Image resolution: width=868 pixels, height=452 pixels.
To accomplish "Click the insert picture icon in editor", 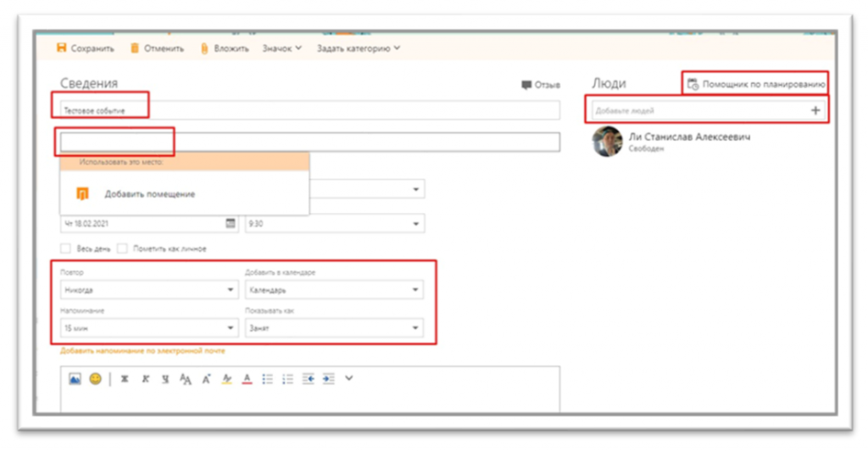I will coord(75,379).
